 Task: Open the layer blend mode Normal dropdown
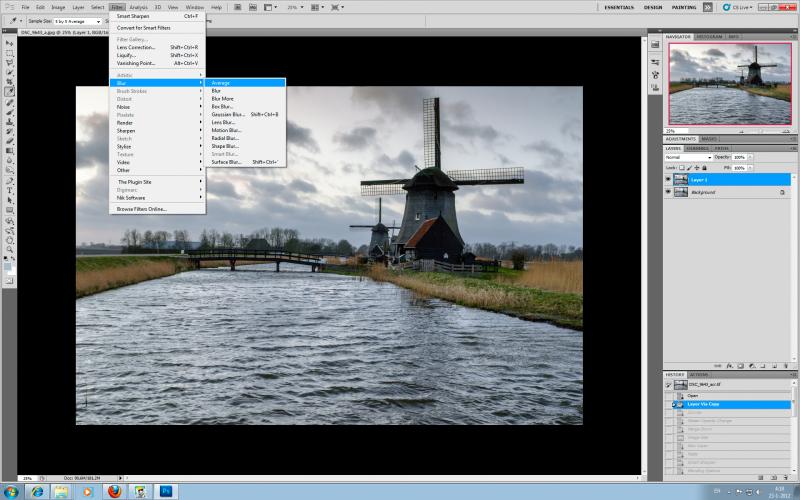click(x=688, y=157)
